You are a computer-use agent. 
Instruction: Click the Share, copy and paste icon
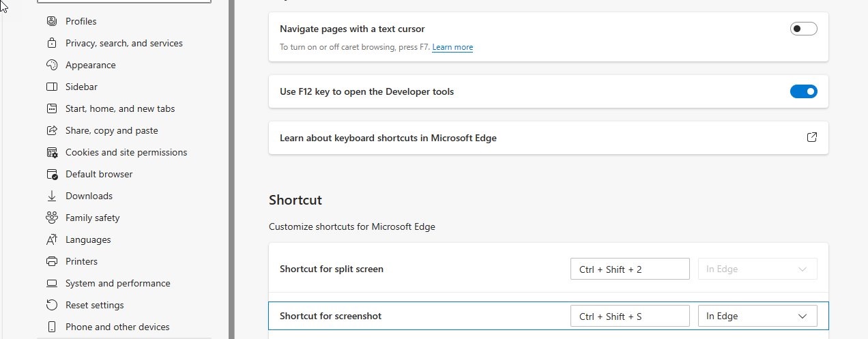point(51,130)
